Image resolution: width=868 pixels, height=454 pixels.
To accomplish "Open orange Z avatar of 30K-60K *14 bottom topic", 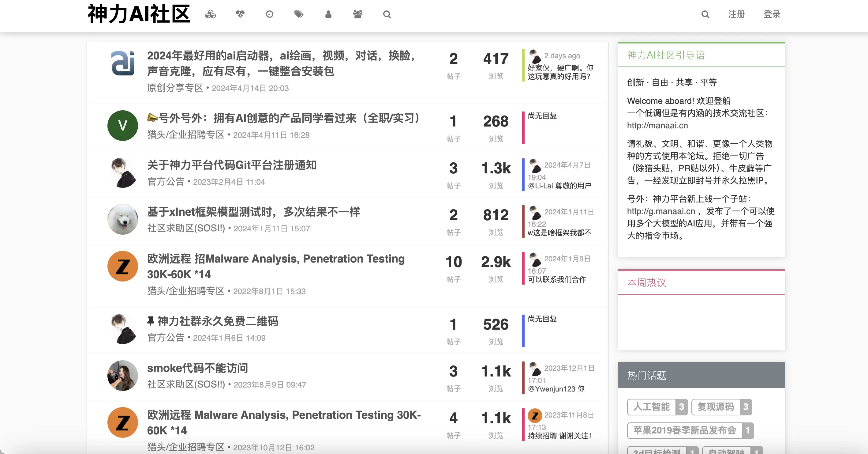I will (123, 422).
